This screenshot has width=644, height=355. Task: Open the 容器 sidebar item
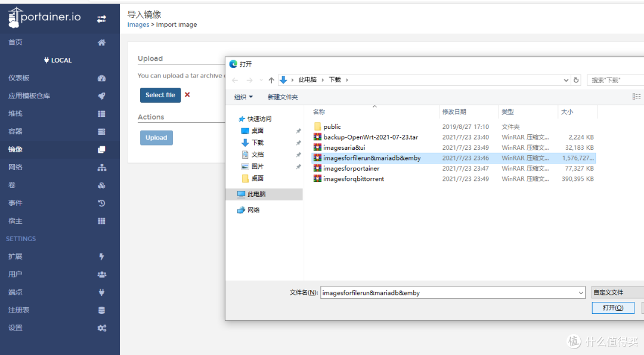point(15,131)
